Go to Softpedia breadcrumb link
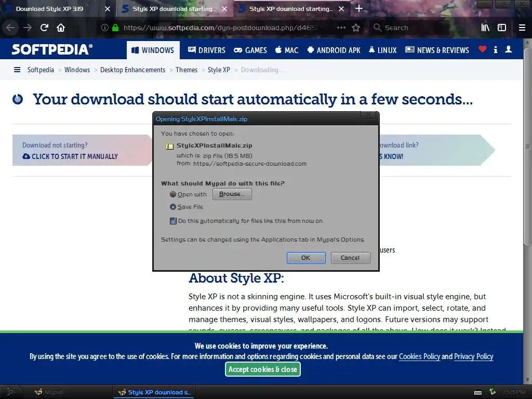Screen dimensions: 532x399 point(41,70)
